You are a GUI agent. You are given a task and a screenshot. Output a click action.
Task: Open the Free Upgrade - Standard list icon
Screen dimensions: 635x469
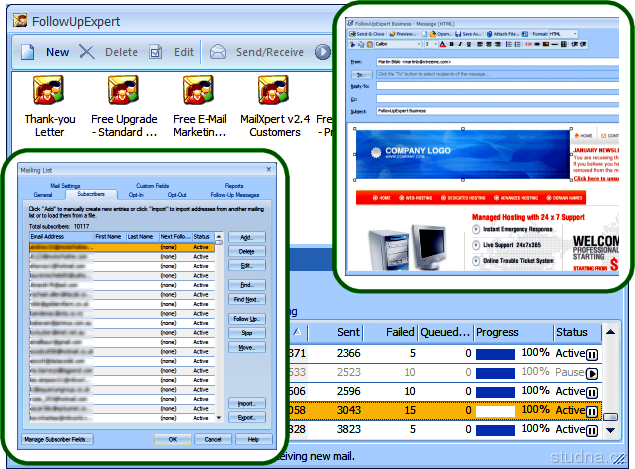(x=124, y=90)
